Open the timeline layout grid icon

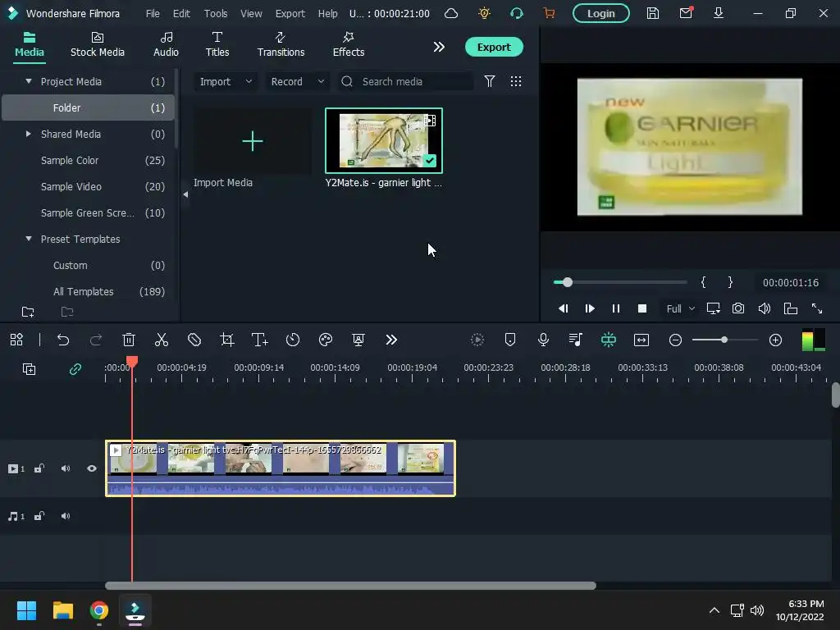coord(16,340)
